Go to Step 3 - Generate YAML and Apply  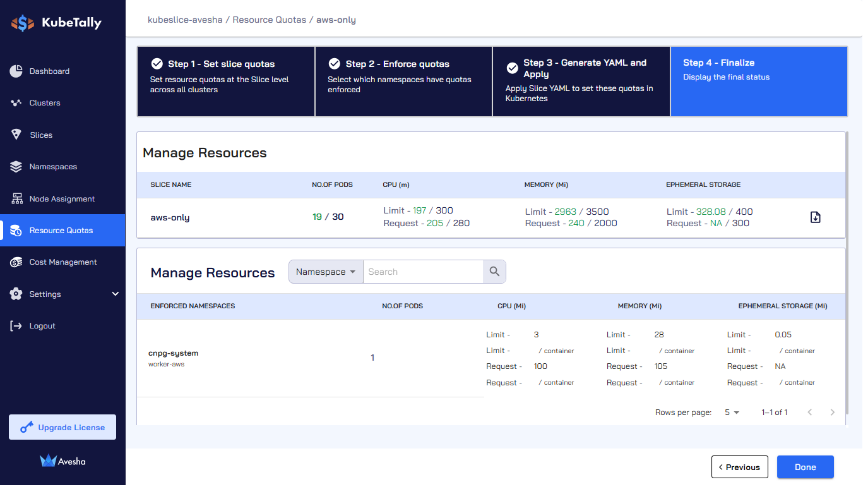pos(581,81)
